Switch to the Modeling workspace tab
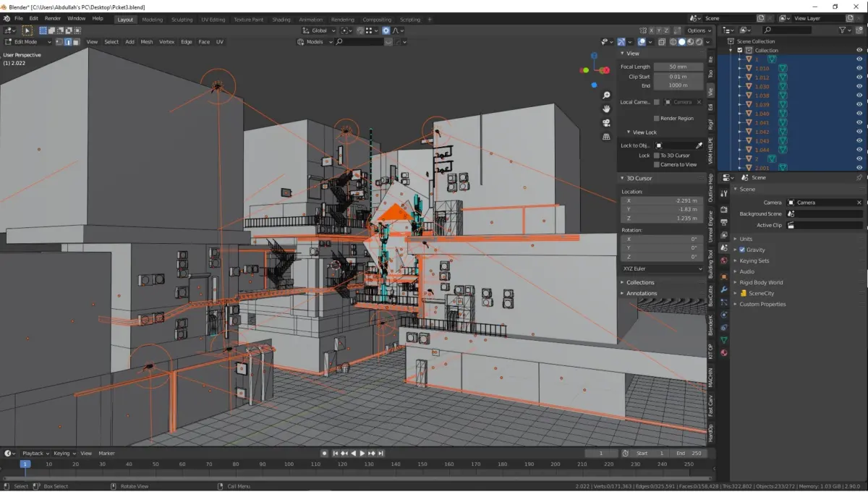This screenshot has height=492, width=868. click(x=153, y=20)
